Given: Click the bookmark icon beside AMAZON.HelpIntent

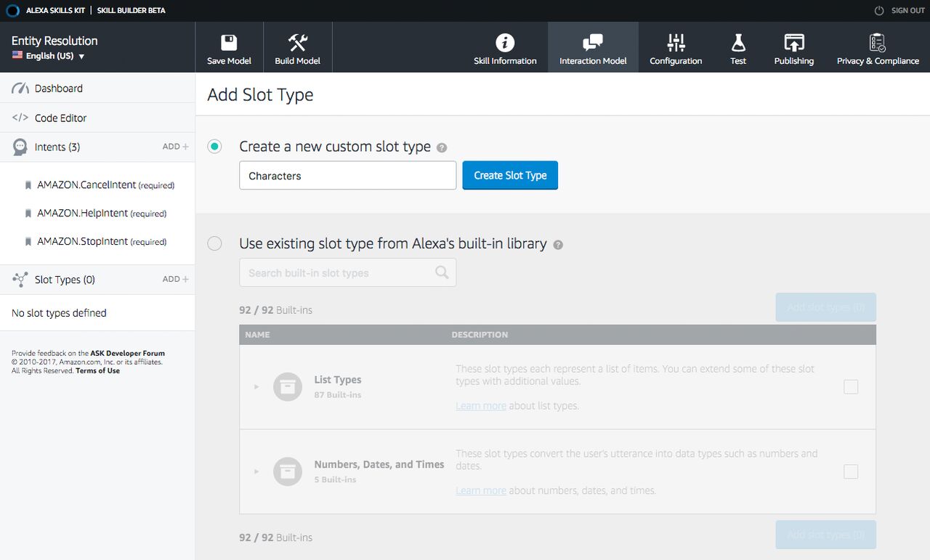Looking at the screenshot, I should pyautogui.click(x=28, y=214).
